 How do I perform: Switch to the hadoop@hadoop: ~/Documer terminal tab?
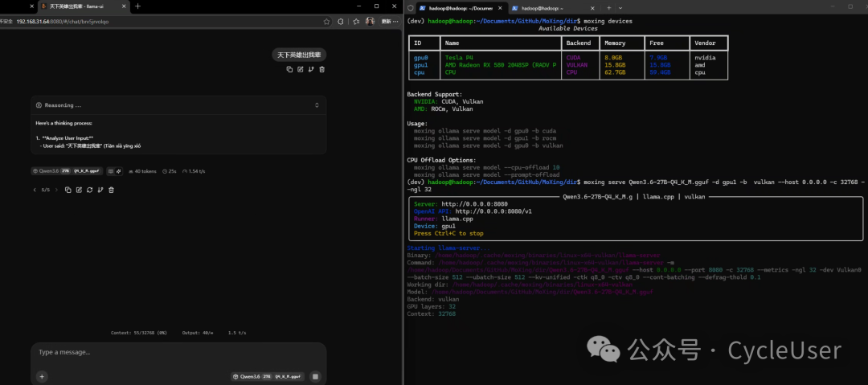(461, 8)
